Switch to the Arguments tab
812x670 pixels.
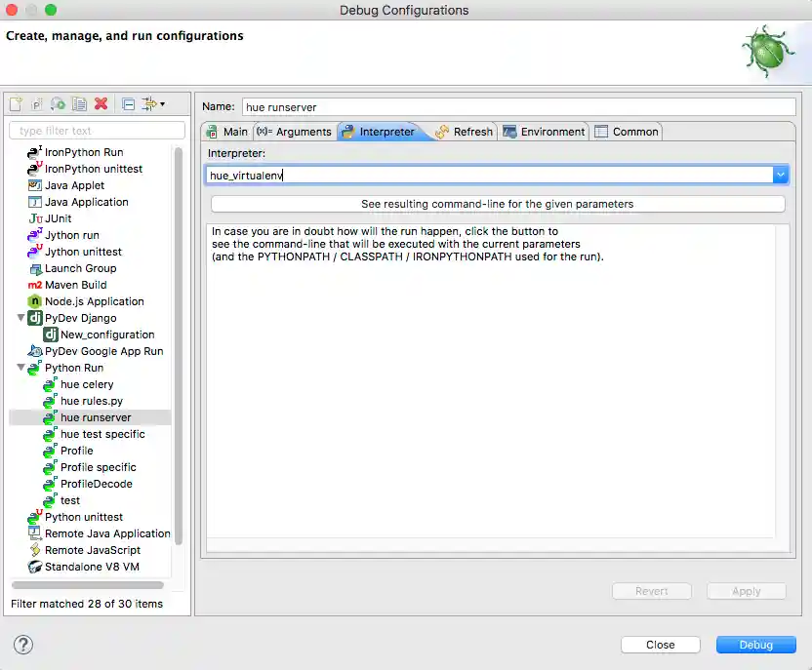point(291,131)
